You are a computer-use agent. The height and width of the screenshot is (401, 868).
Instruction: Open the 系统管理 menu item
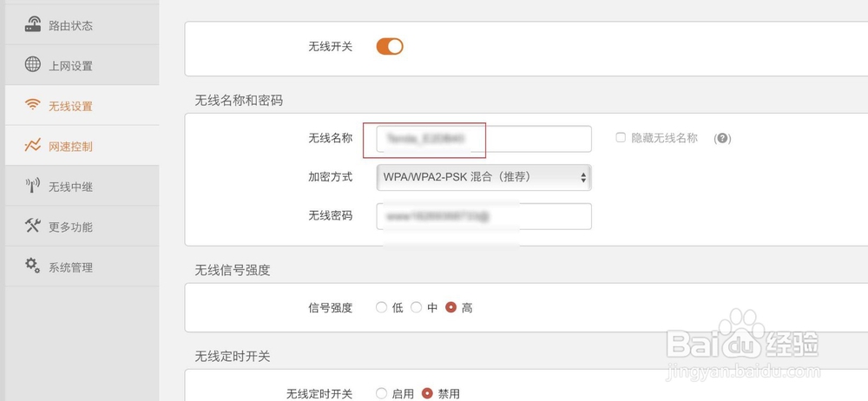(x=82, y=266)
